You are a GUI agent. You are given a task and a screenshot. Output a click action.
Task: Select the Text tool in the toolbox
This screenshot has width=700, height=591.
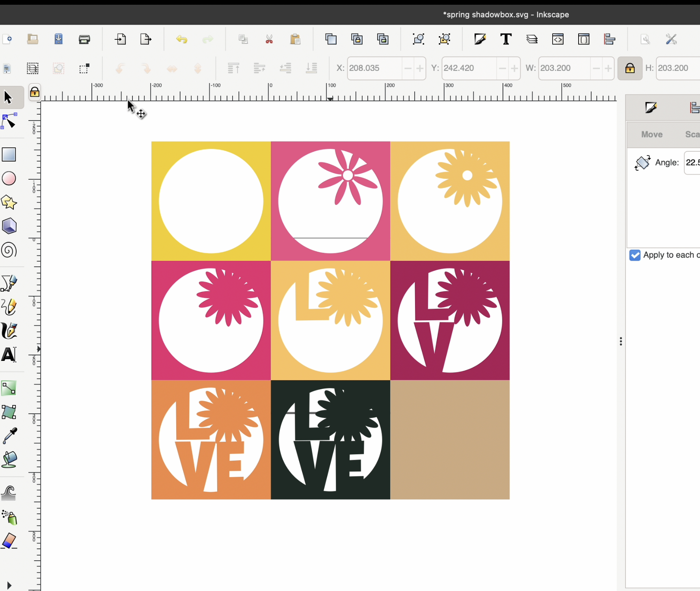pyautogui.click(x=9, y=354)
